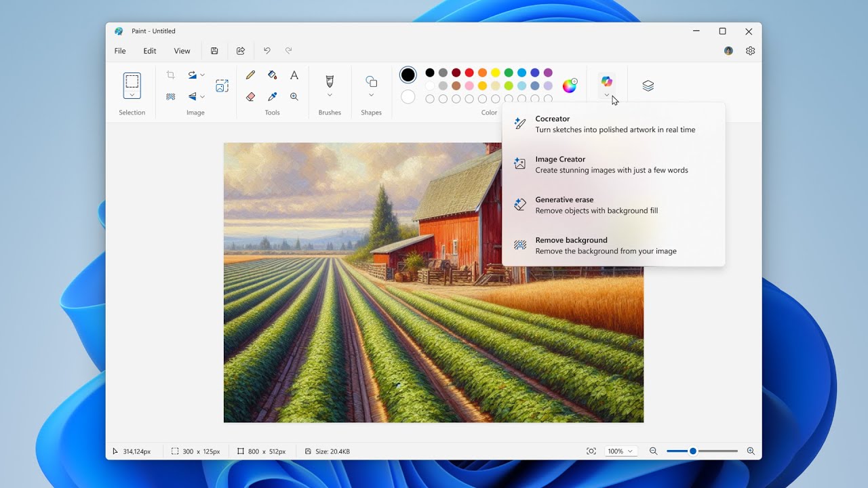Click the Zoom in magnifier icon
Viewport: 868px width, 488px height.
coord(751,451)
